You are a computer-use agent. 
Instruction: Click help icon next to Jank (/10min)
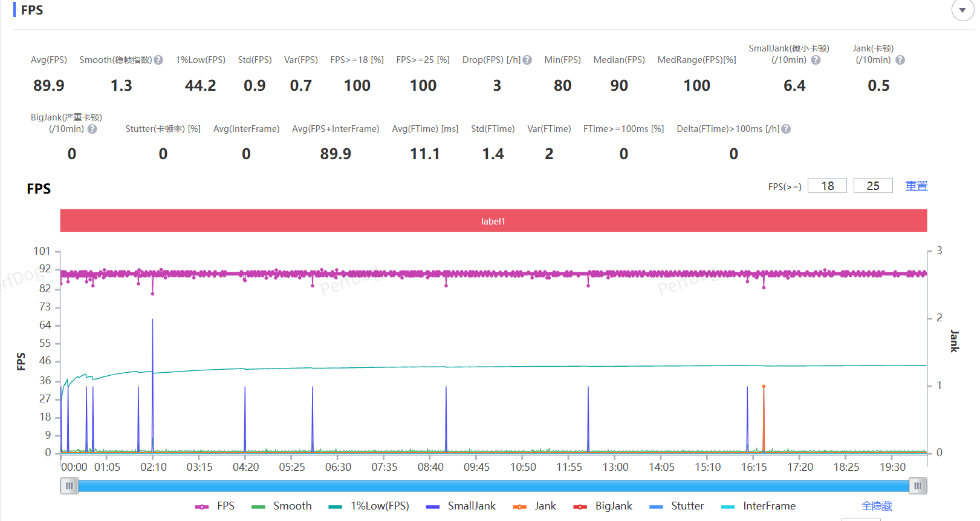(x=900, y=60)
